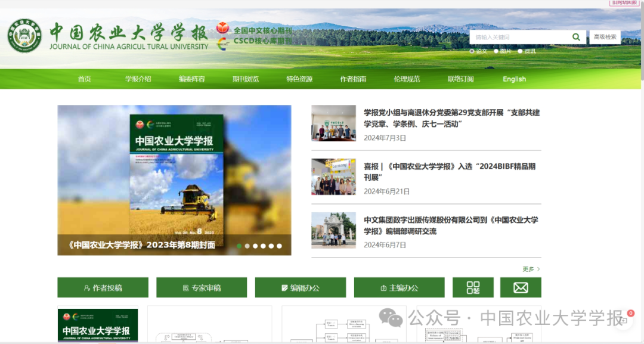Click the bottom journal cover thumbnail
Viewport: 644px width, 344px height.
click(98, 326)
